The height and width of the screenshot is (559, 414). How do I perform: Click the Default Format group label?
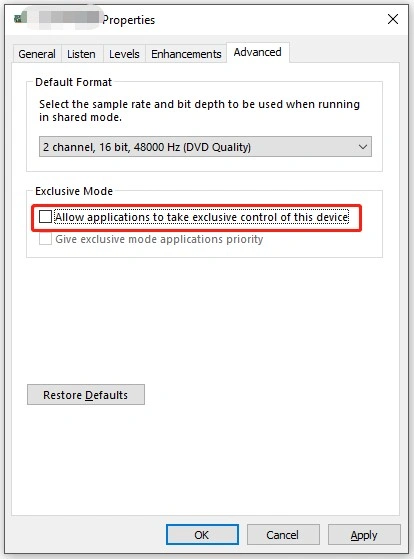(x=73, y=82)
